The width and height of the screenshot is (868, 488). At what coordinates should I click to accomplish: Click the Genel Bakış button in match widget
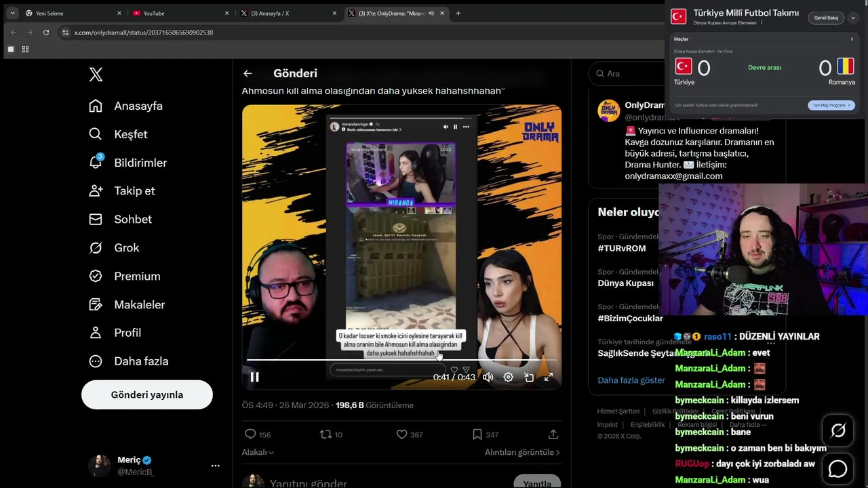coord(826,18)
